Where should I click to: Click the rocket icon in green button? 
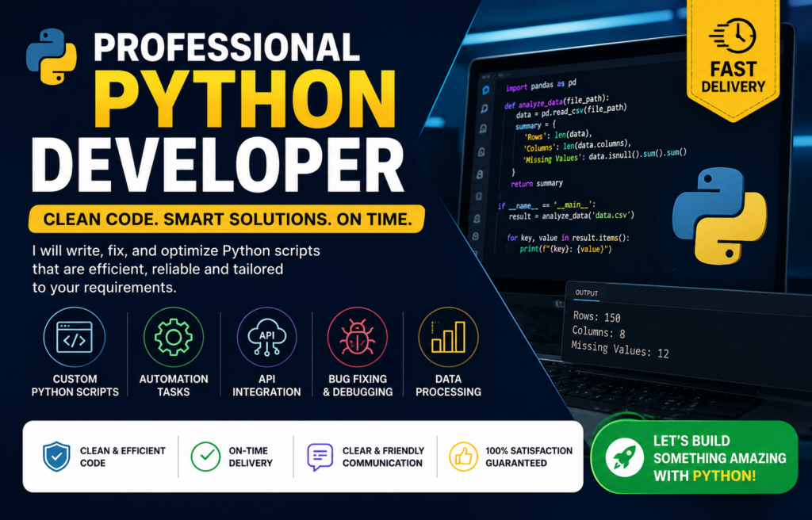coord(625,458)
